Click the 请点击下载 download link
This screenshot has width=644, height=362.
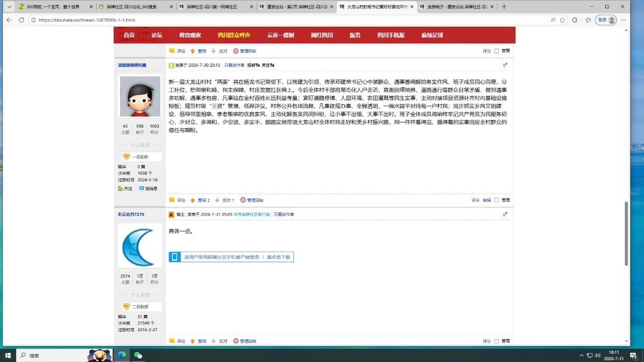click(x=279, y=257)
